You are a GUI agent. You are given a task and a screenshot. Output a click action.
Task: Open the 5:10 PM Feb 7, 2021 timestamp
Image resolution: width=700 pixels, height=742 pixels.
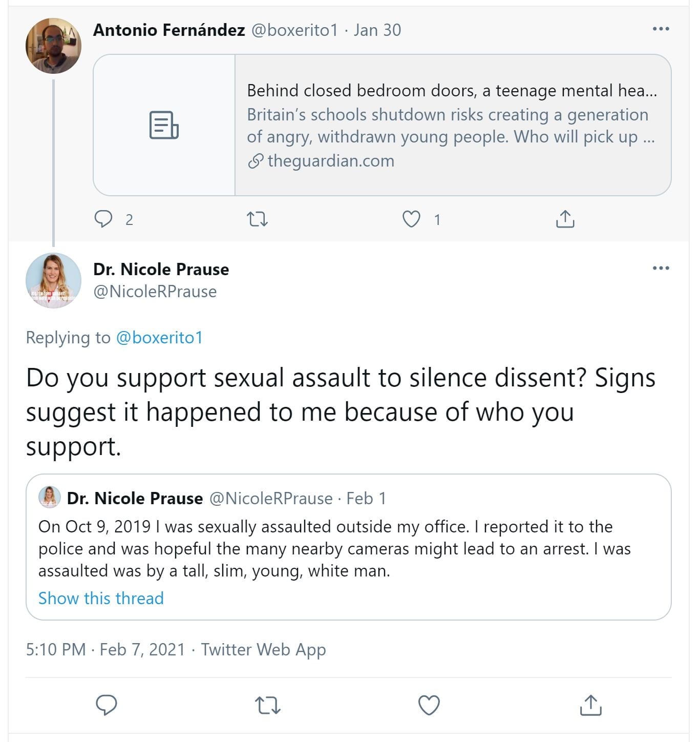pyautogui.click(x=105, y=649)
